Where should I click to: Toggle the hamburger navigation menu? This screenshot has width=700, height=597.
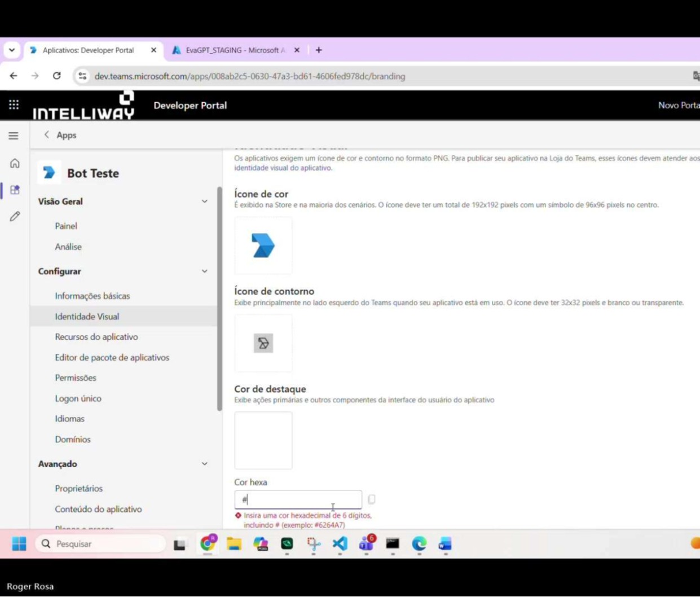(14, 136)
